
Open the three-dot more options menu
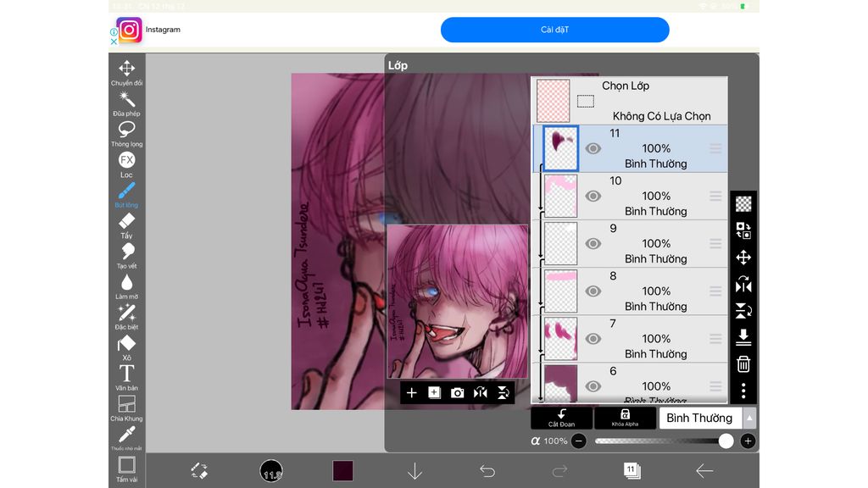tap(743, 391)
